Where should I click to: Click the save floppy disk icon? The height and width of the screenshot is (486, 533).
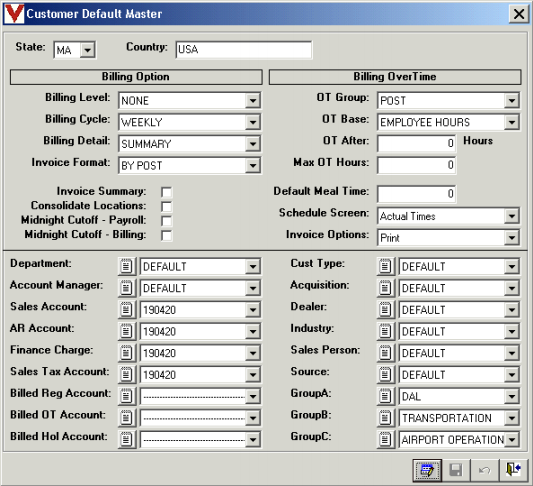[456, 470]
